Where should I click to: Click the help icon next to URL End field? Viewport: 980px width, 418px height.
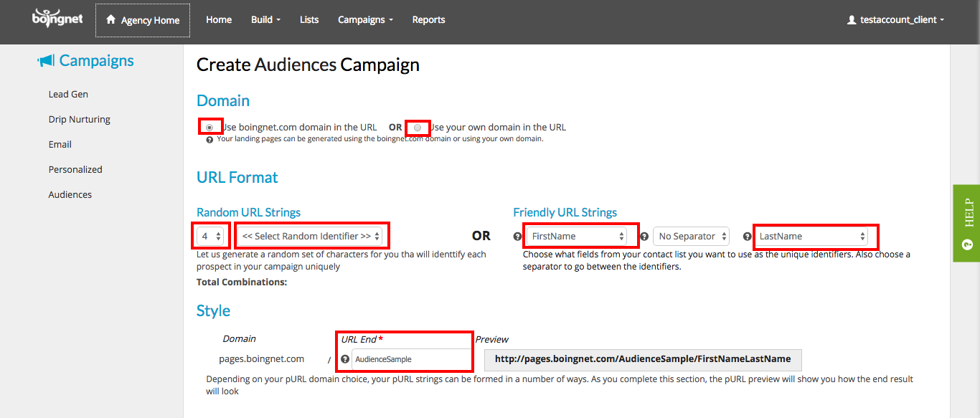tap(345, 359)
